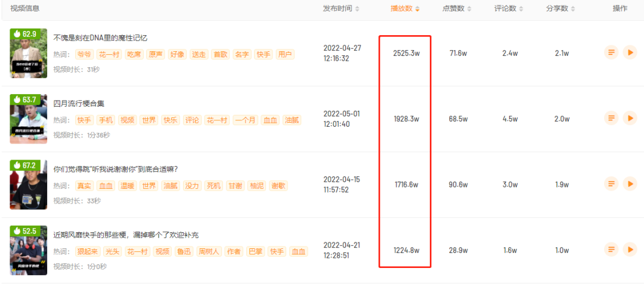Select hot word tag 一个月
The width and height of the screenshot is (644, 284).
click(245, 120)
